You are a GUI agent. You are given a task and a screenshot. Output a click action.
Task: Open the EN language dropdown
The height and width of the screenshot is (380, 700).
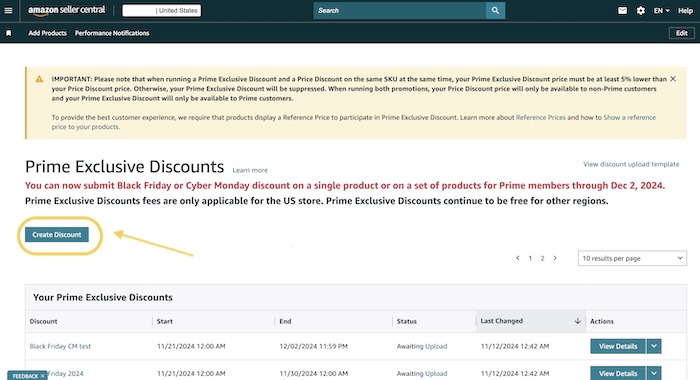click(661, 11)
